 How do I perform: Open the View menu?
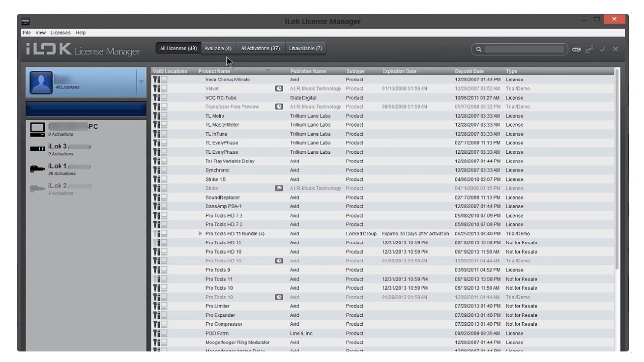(x=41, y=33)
